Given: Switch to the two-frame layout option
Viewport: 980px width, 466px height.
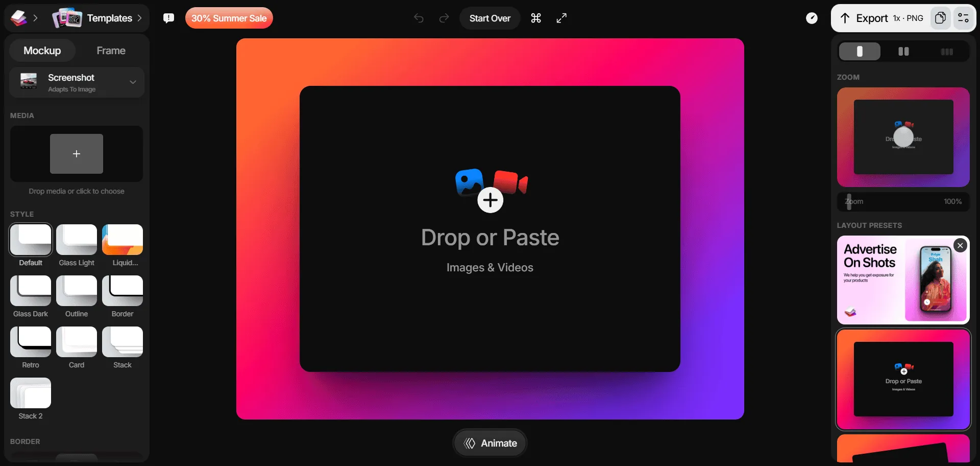Looking at the screenshot, I should (x=902, y=51).
